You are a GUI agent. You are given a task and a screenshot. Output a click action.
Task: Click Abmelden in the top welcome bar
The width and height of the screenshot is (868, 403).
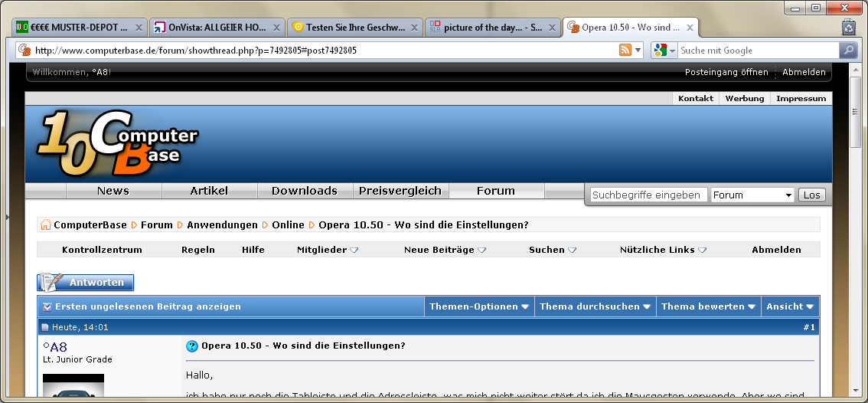coord(804,72)
